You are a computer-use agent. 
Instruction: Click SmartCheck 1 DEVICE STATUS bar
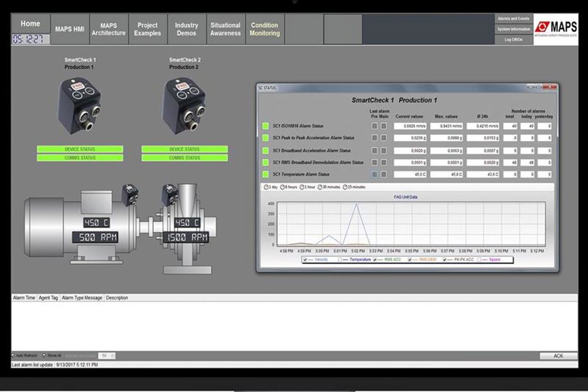point(80,149)
